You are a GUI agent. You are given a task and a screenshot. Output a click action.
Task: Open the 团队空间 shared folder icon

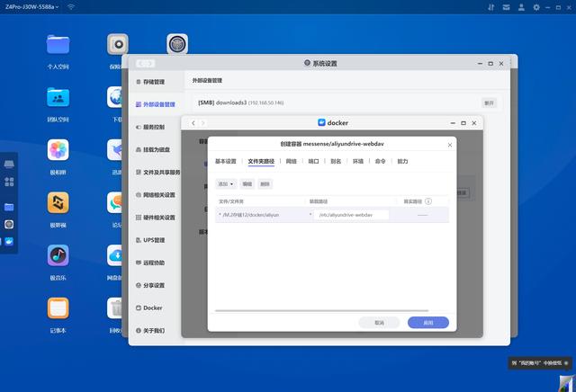[x=58, y=97]
